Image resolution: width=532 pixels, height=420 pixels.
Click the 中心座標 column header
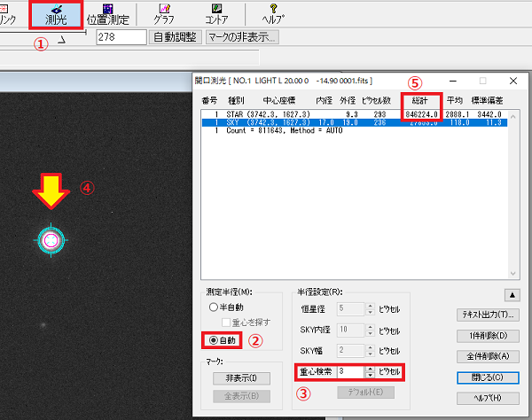coord(279,101)
